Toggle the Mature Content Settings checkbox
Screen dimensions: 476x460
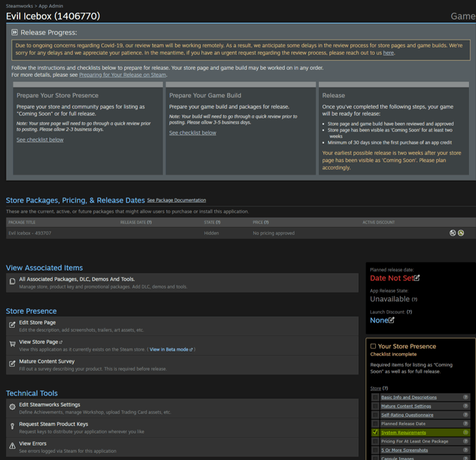[375, 406]
